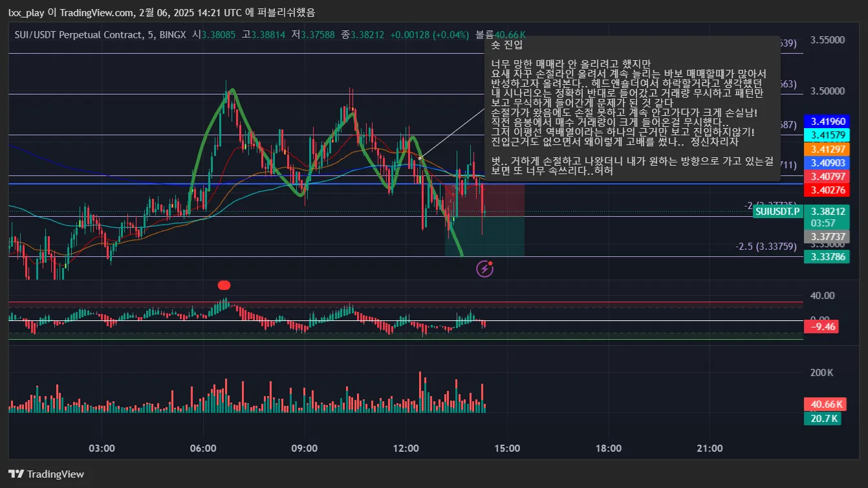Click the blue 3.40903 price label

(828, 162)
